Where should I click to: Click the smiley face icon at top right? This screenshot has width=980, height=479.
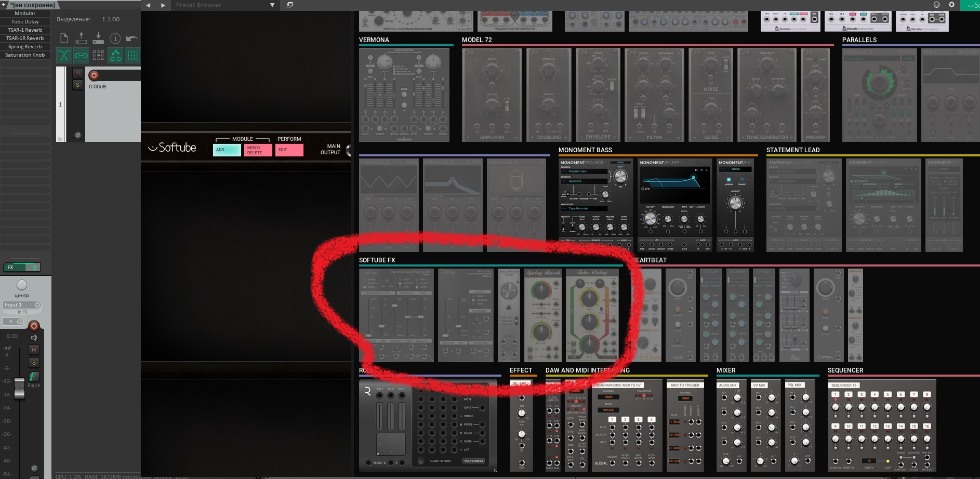[936, 5]
